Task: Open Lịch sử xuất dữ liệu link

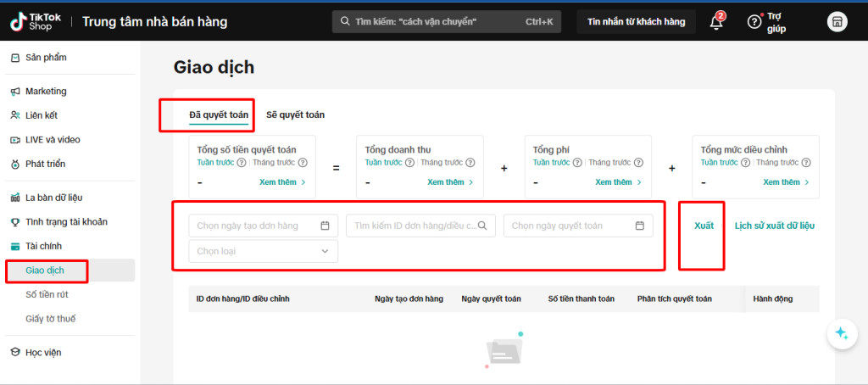Action: [x=774, y=226]
